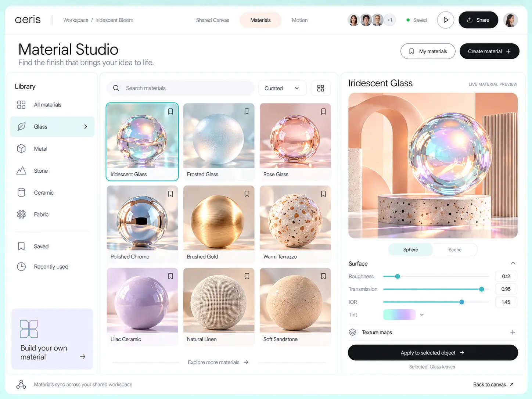Click Create material button
This screenshot has width=532, height=399.
click(x=489, y=51)
